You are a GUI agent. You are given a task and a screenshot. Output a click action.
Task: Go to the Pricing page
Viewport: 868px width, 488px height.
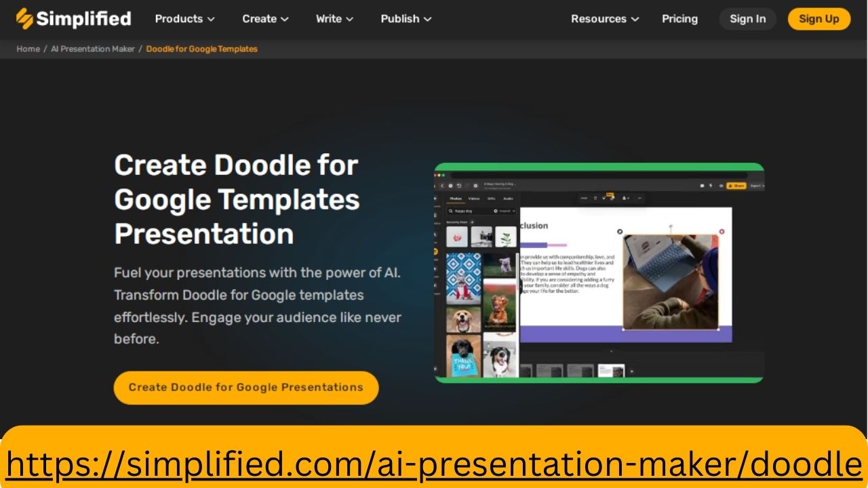pyautogui.click(x=679, y=19)
